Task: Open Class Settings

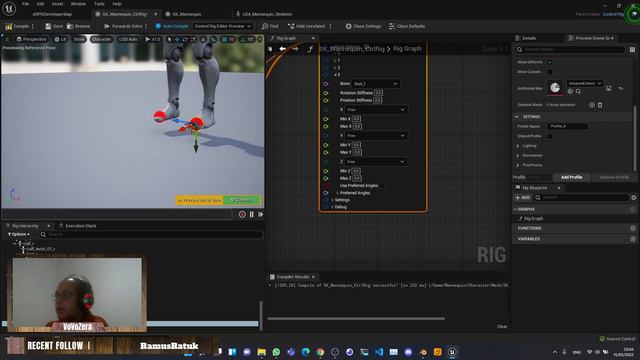Action: [363, 26]
